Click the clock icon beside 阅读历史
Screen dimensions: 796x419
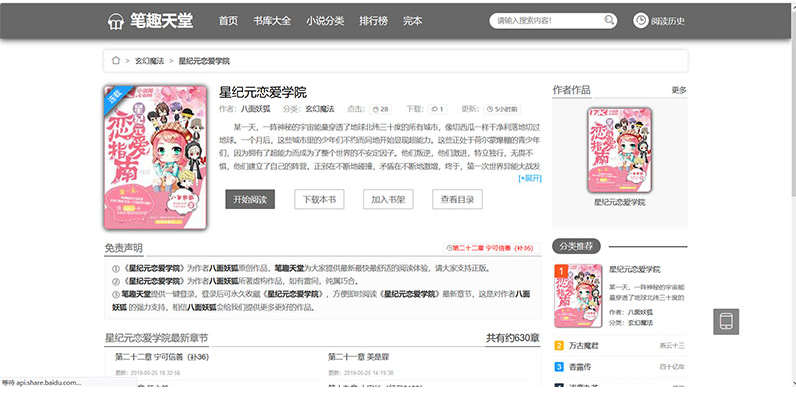(x=641, y=20)
